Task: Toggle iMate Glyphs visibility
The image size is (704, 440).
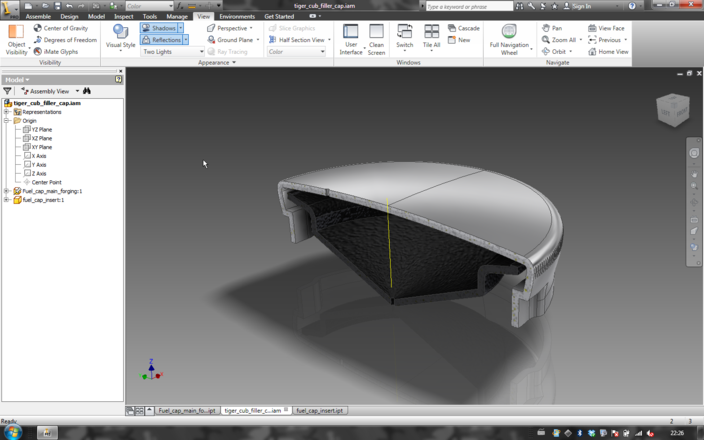Action: [x=56, y=52]
